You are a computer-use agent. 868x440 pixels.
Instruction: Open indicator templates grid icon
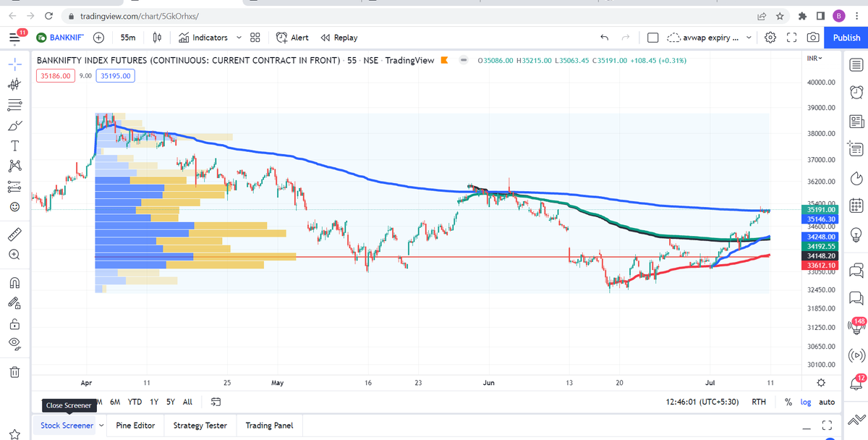pos(255,38)
